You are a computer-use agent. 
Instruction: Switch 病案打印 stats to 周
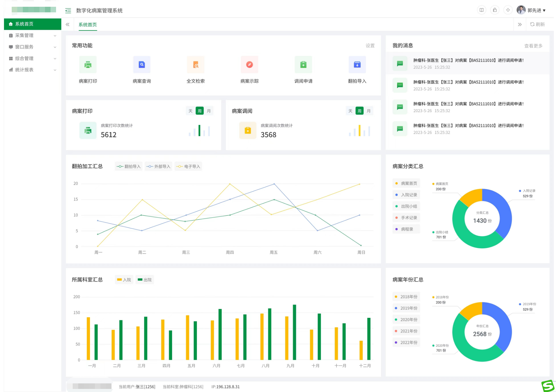(x=200, y=111)
